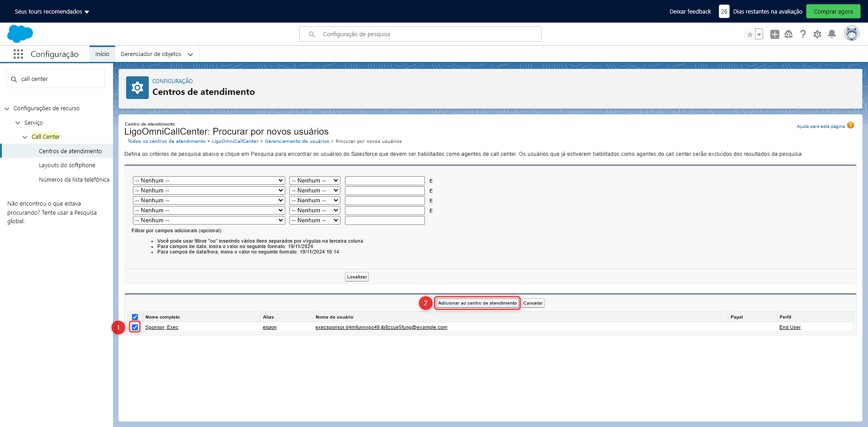Focus the call center quick find box
868x427 pixels.
click(x=56, y=79)
